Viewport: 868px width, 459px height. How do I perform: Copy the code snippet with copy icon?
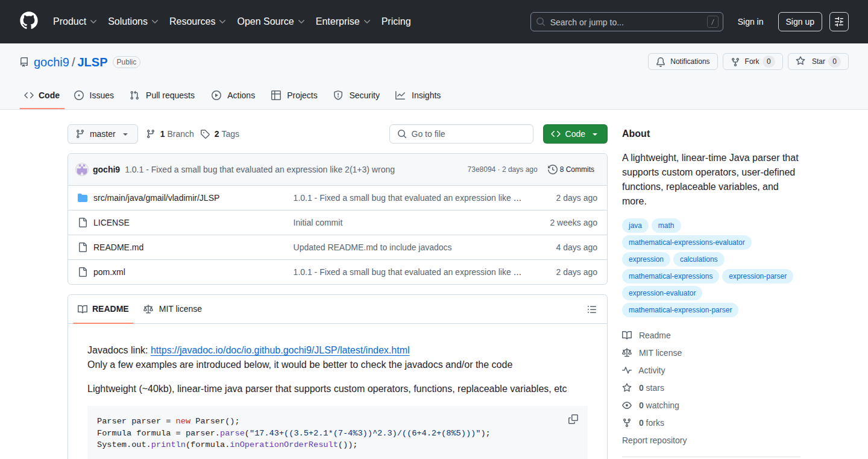click(573, 419)
